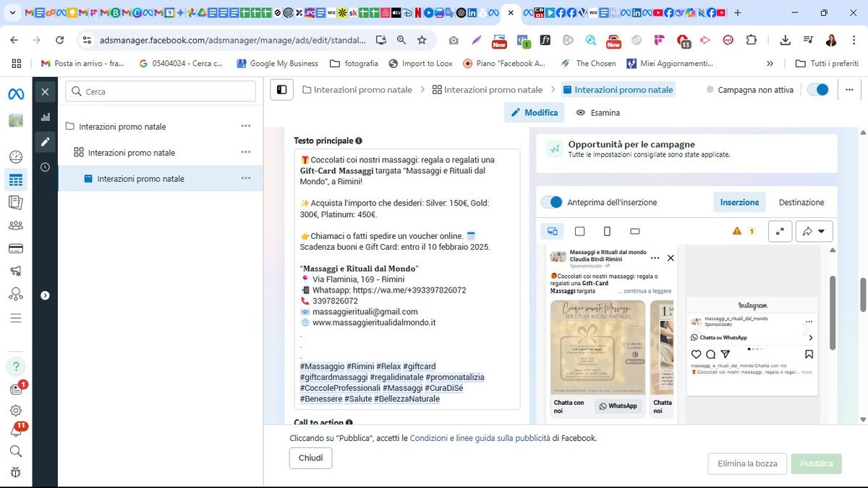Click the Chiudi button
Screen dimensions: 868x488
[x=311, y=458]
